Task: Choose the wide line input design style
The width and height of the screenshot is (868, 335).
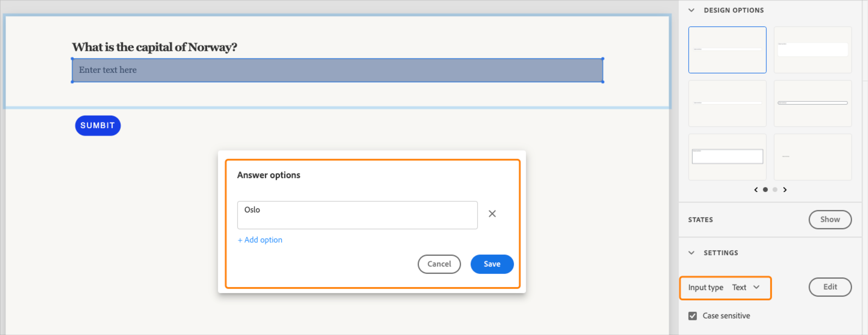Action: 812,103
